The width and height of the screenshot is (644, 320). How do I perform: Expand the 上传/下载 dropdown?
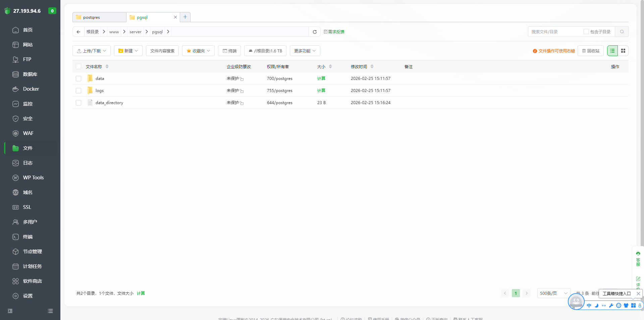(92, 51)
